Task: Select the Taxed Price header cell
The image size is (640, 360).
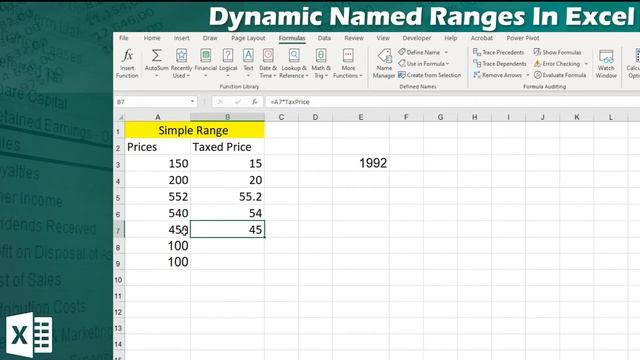Action: pyautogui.click(x=227, y=147)
